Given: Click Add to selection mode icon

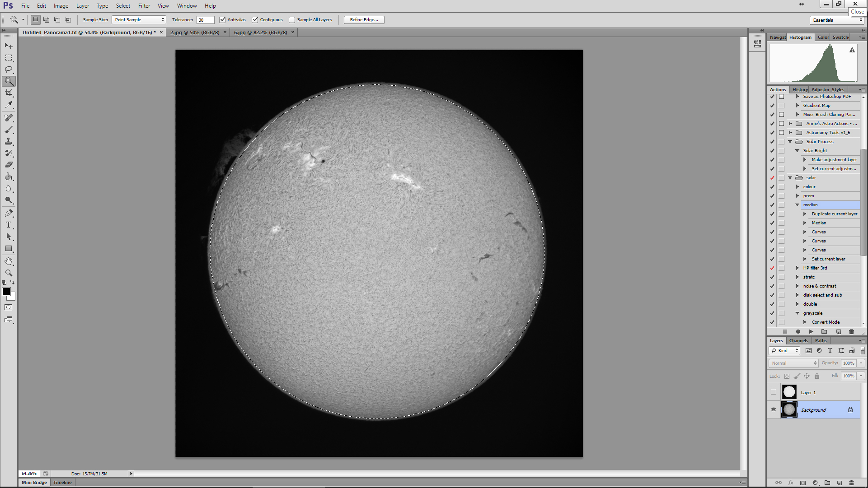Looking at the screenshot, I should click(x=46, y=19).
